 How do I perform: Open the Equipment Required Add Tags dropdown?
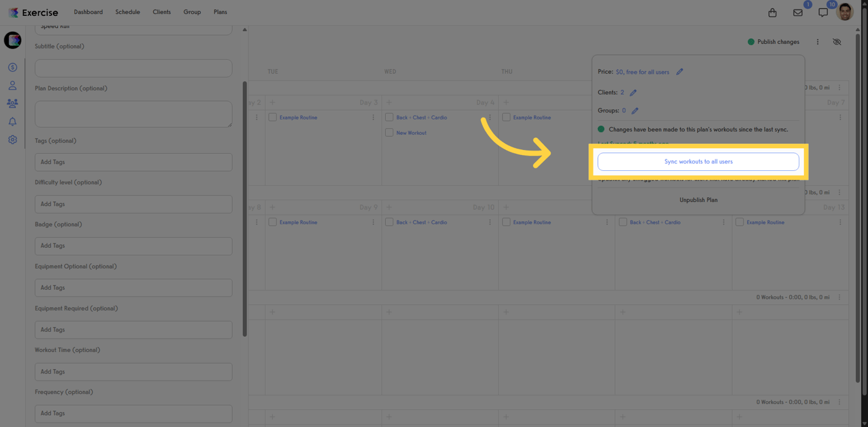[x=133, y=330]
